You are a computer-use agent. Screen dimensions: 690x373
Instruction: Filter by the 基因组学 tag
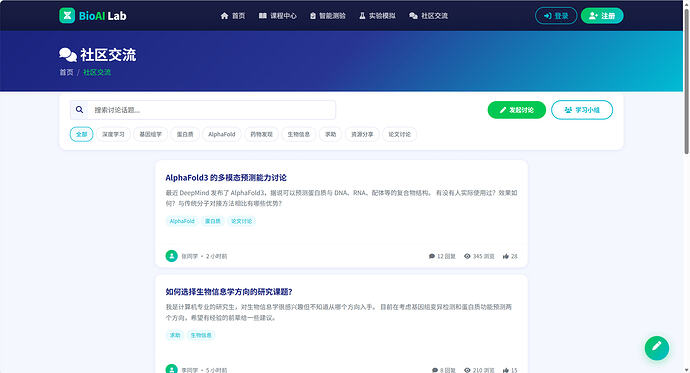click(x=150, y=134)
